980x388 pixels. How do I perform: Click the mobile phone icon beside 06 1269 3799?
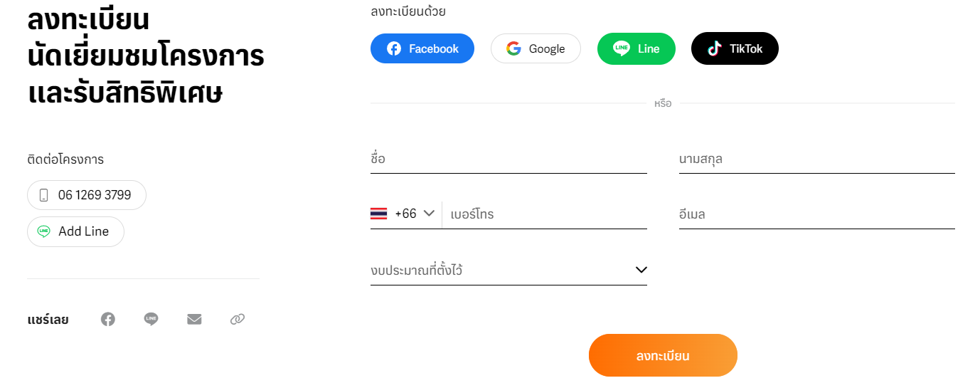[x=44, y=195]
